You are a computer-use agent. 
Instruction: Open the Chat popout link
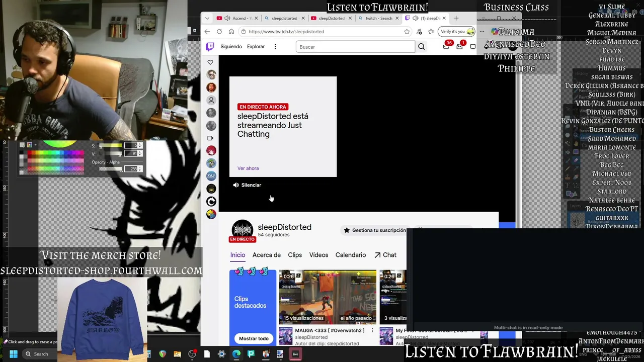[385, 255]
